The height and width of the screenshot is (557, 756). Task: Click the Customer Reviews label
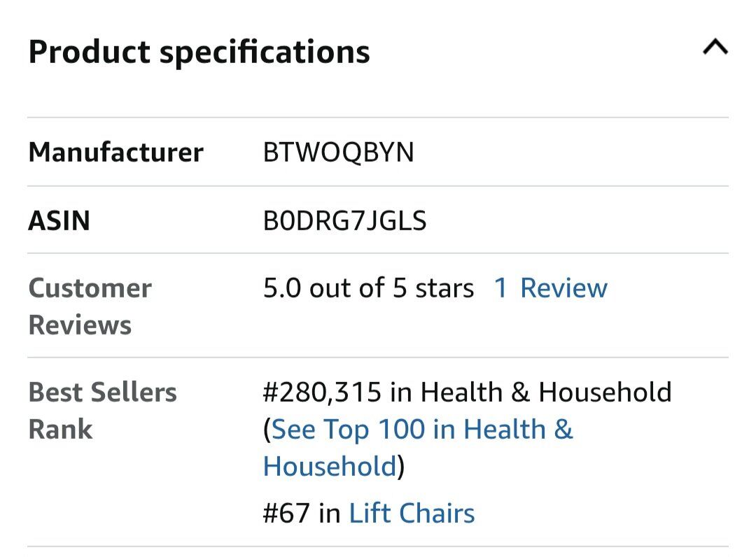[x=90, y=306]
